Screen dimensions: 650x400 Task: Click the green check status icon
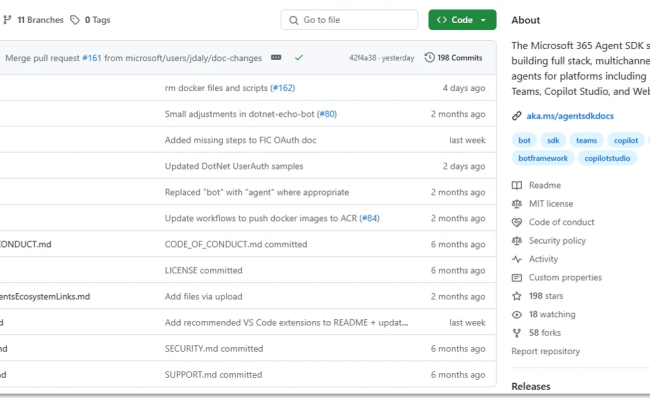299,58
